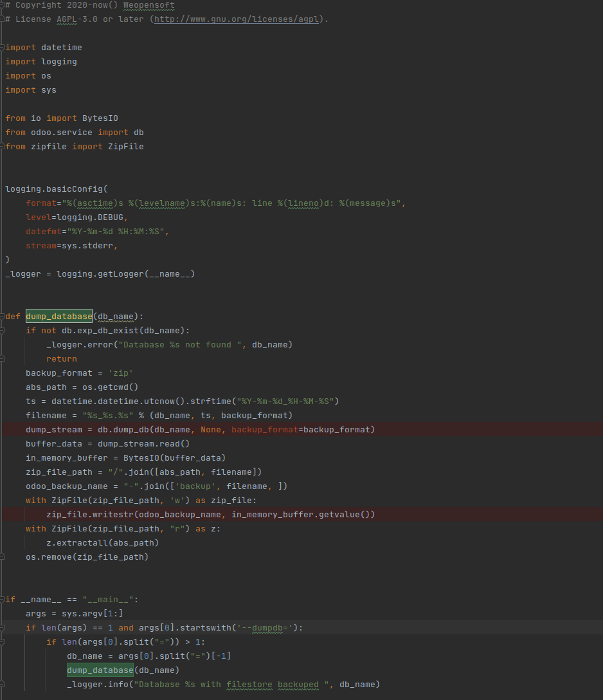This screenshot has width=603, height=700.
Task: Click 'db_name' parameter in def dump_database
Action: 116,317
